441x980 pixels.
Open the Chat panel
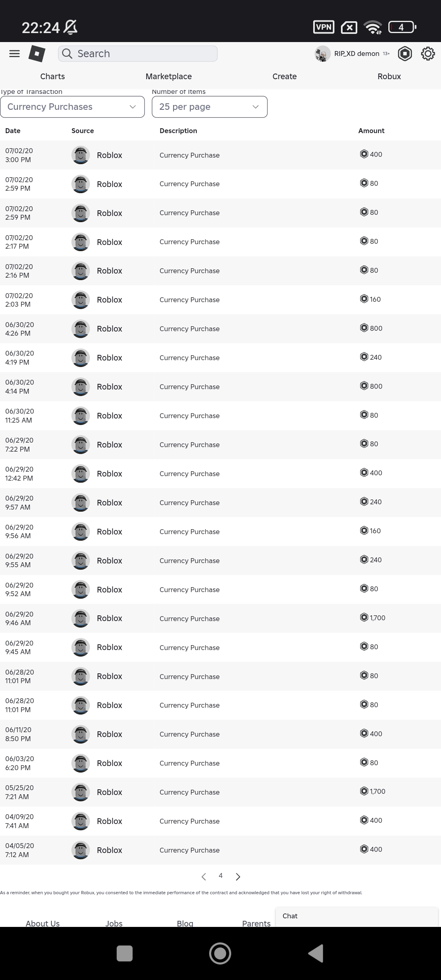click(356, 916)
